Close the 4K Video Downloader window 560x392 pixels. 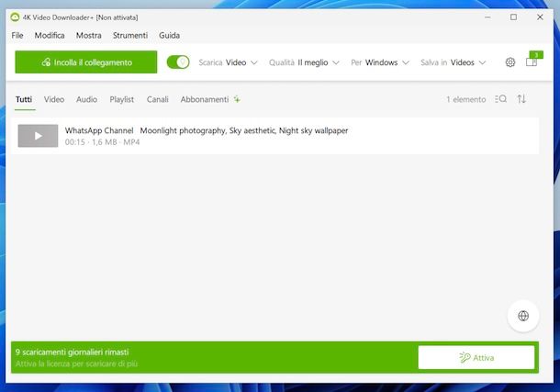coord(540,17)
